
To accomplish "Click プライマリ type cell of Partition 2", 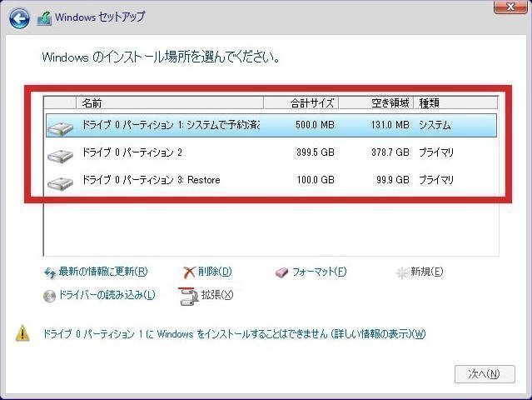I will [x=436, y=152].
